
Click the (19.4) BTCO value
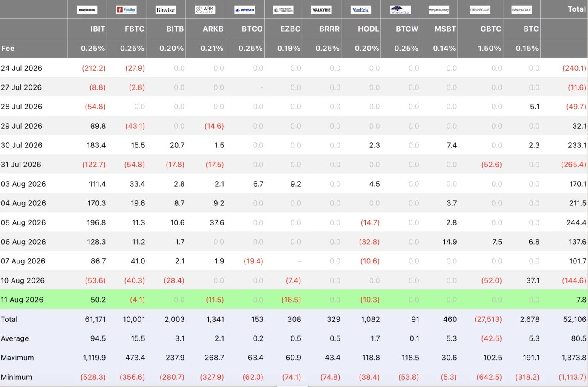(x=253, y=261)
